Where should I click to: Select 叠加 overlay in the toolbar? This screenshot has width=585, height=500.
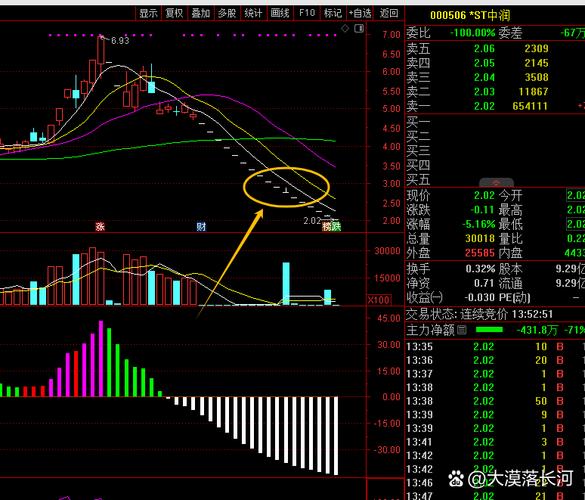(x=201, y=13)
